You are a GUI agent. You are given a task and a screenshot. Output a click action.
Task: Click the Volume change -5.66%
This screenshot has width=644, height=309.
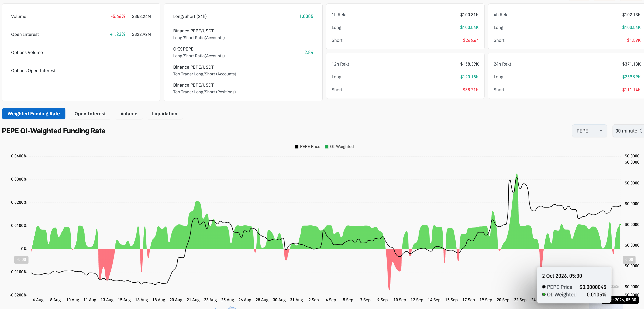point(118,16)
